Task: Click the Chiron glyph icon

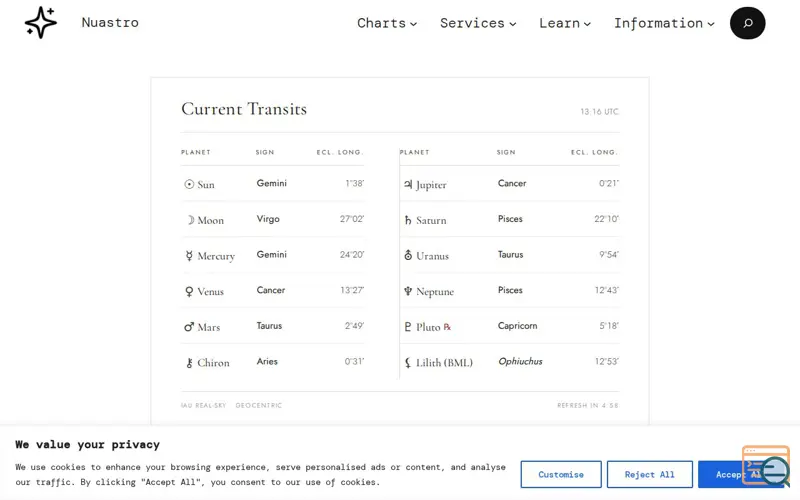Action: point(189,363)
